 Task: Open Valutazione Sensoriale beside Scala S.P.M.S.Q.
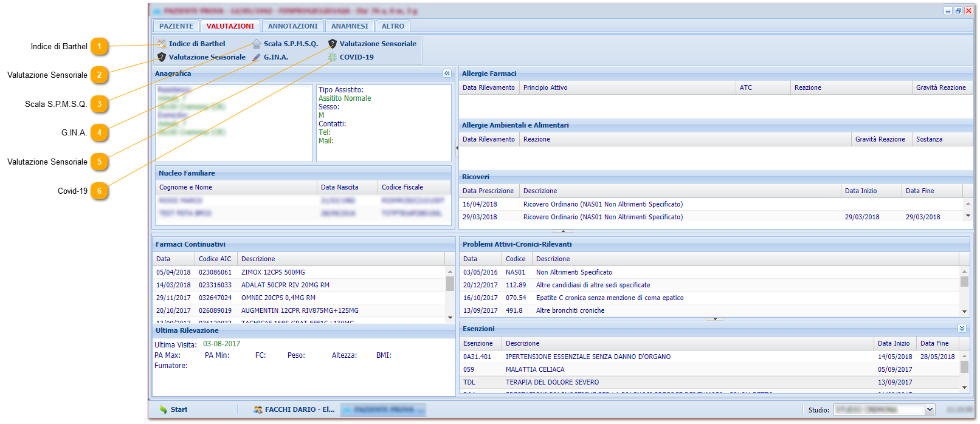click(372, 44)
